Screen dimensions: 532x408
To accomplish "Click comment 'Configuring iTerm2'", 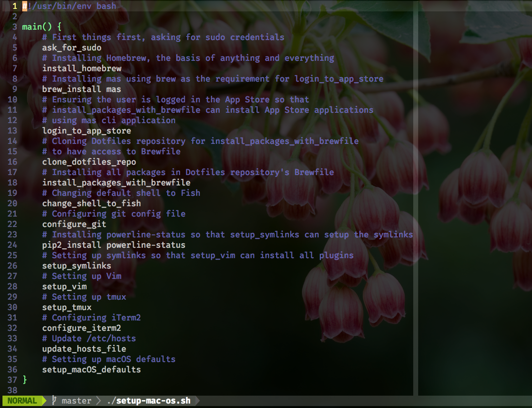I will (91, 317).
